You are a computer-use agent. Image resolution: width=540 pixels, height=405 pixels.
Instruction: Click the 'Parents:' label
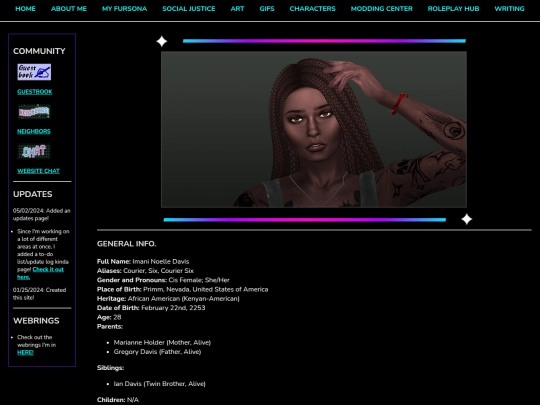point(110,326)
